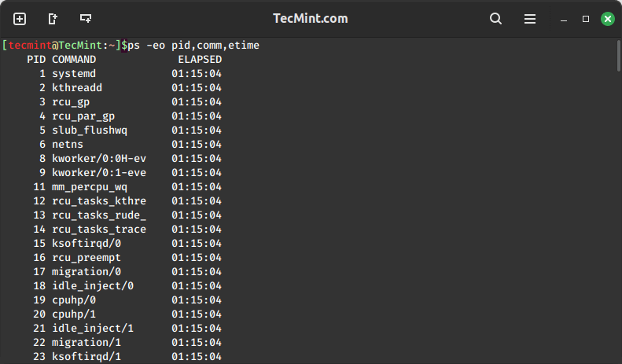Click the COMMAND column header

(74, 60)
